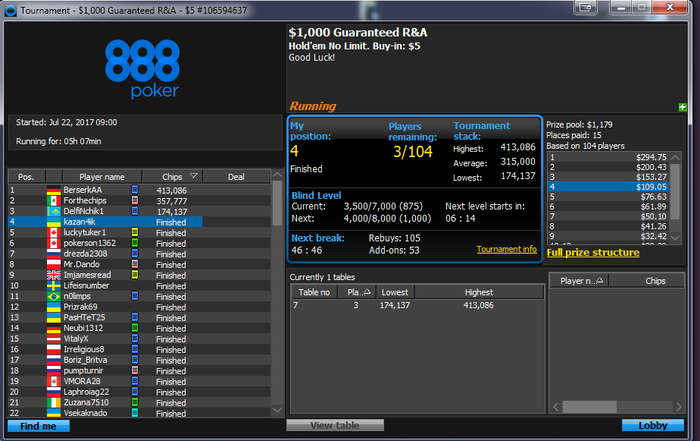Click player list scrollbar down arrow
Screen dimensions: 700x441
277,410
